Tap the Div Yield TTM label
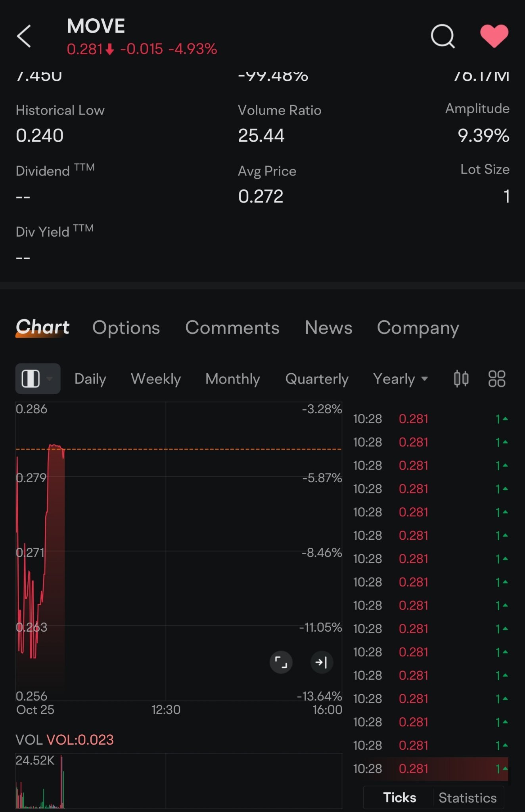The image size is (525, 812). tap(55, 231)
